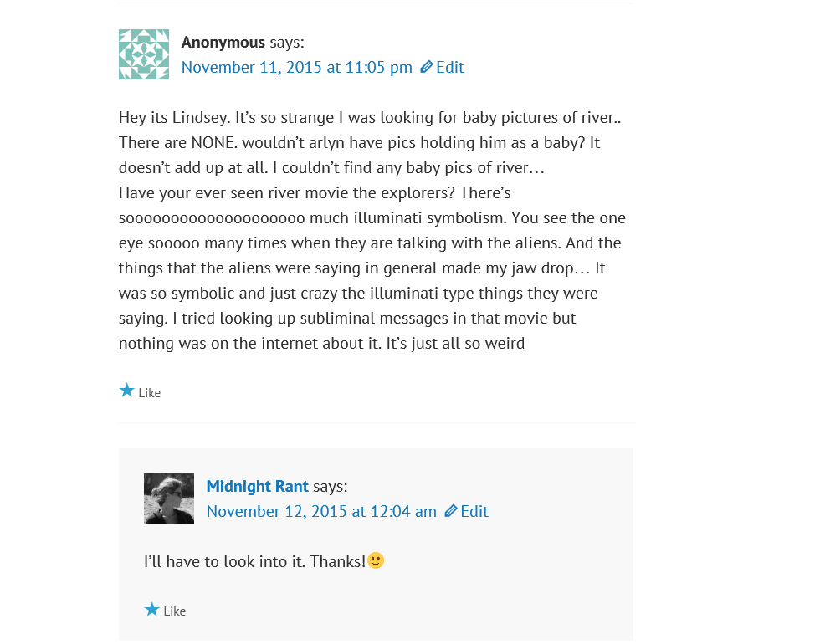Visit the Midnight Rant author link
820x644 pixels.
pyautogui.click(x=257, y=486)
